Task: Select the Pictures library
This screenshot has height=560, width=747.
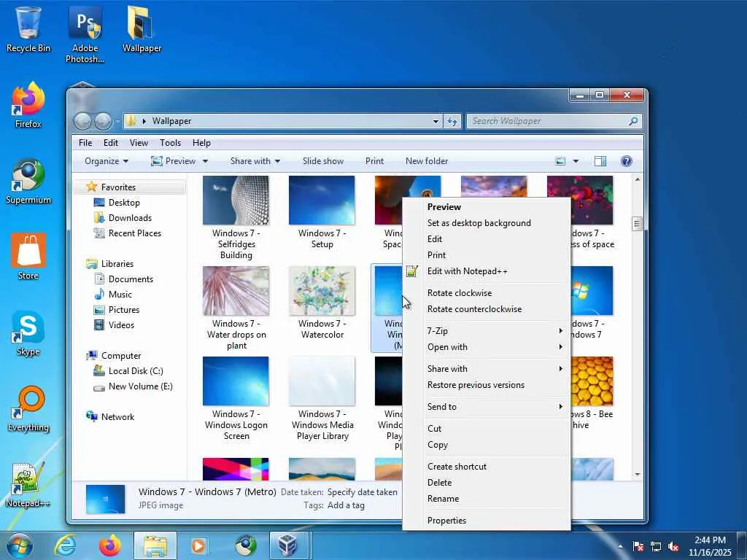Action: point(123,309)
